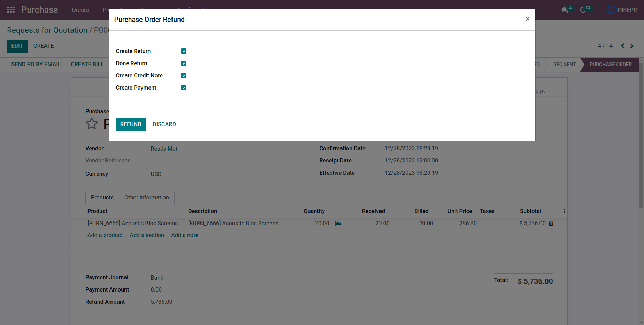Screen dimensions: 644x325
Task: Click the favorite star on the order
Action: click(92, 123)
